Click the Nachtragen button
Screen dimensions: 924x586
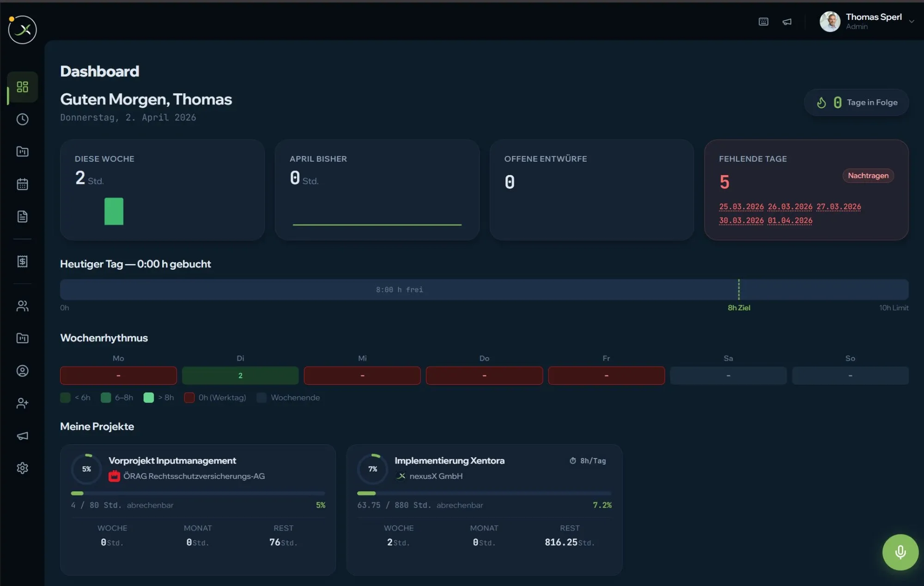point(868,175)
